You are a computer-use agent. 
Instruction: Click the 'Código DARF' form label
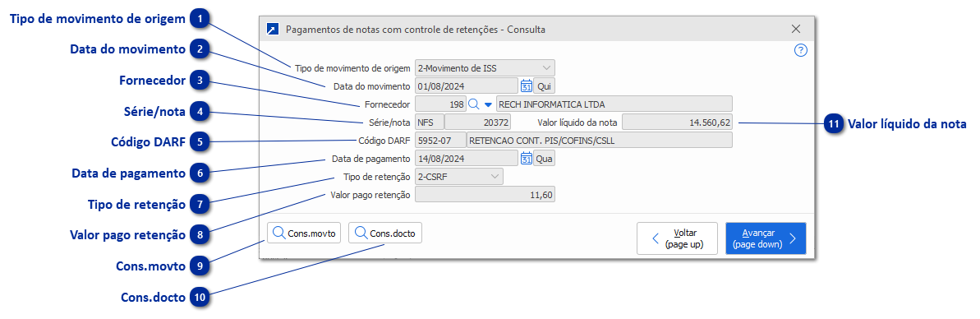tap(384, 141)
